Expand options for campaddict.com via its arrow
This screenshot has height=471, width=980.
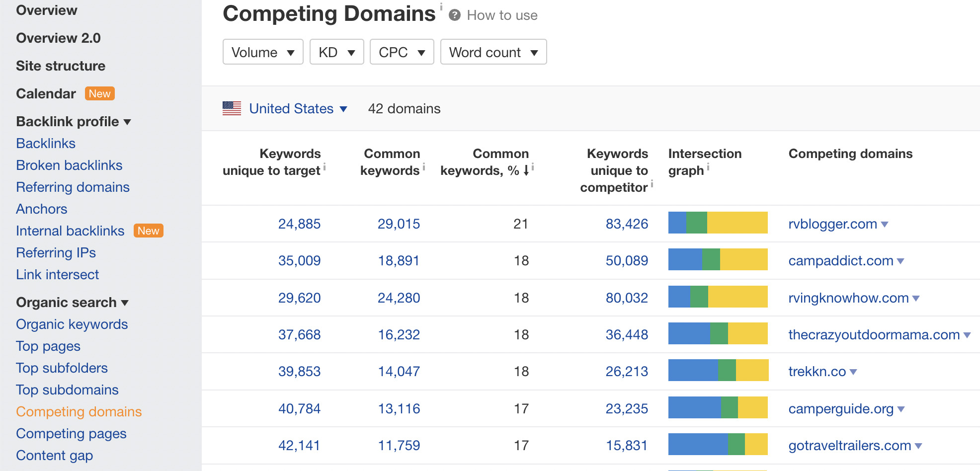(x=902, y=260)
